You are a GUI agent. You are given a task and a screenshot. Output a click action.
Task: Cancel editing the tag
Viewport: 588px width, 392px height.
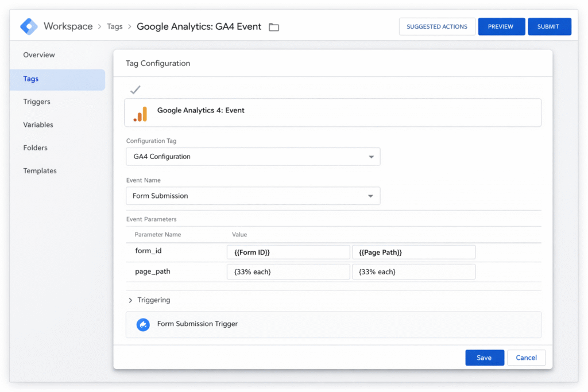(526, 357)
